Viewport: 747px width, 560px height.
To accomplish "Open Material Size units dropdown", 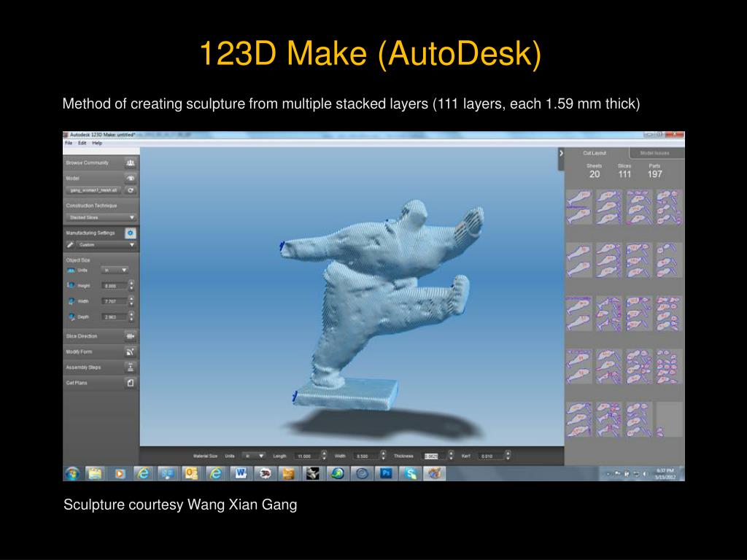I will 254,456.
